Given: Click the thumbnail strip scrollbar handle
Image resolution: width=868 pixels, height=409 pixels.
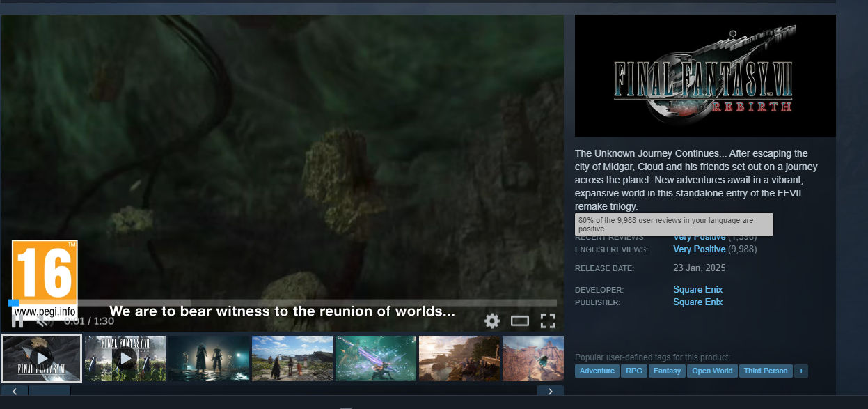Looking at the screenshot, I should click(x=49, y=391).
